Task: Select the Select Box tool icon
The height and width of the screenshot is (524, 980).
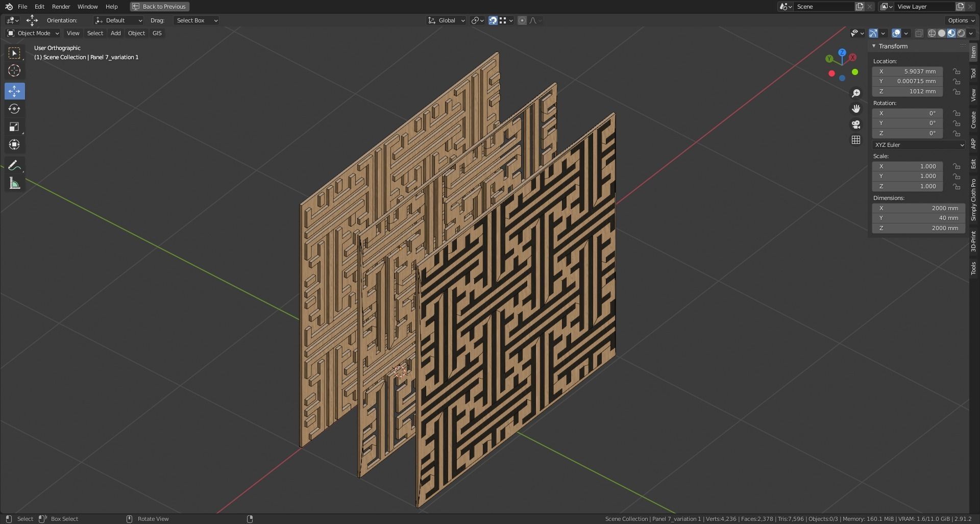Action: [14, 53]
